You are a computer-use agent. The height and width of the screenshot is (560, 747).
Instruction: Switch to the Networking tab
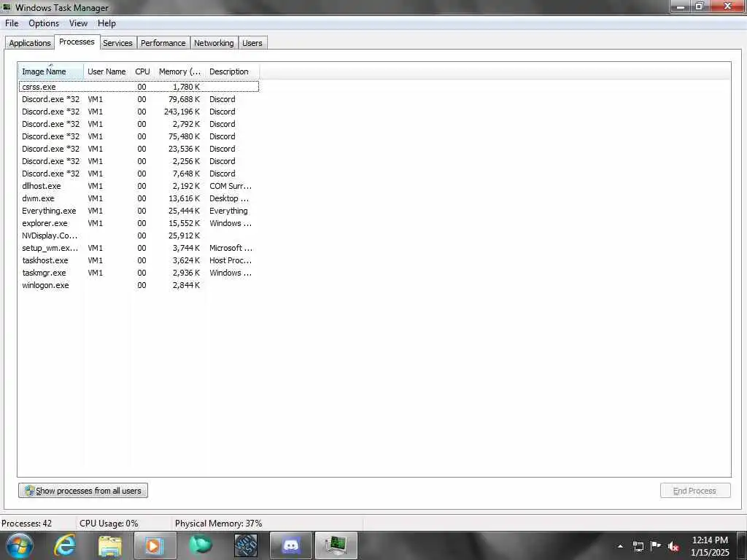(214, 43)
